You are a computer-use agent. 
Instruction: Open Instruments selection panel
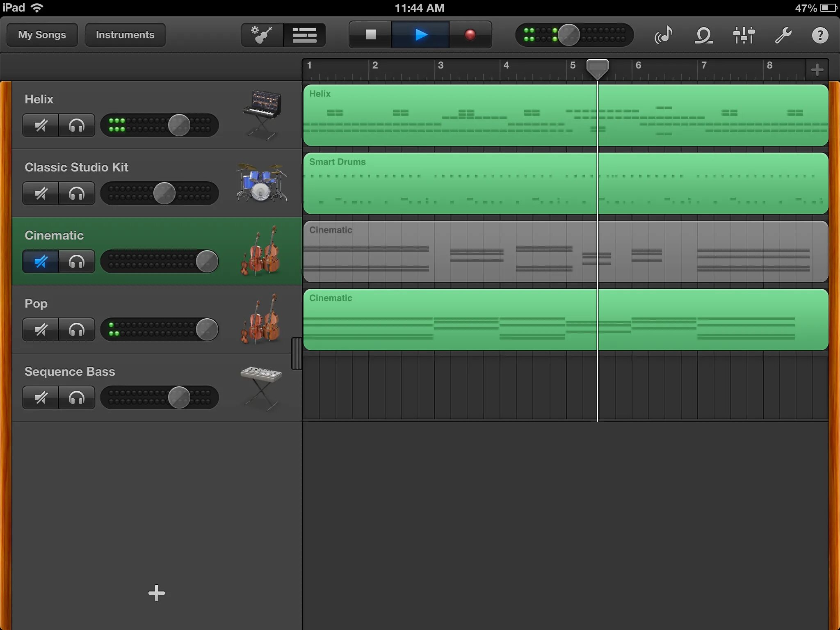[125, 34]
